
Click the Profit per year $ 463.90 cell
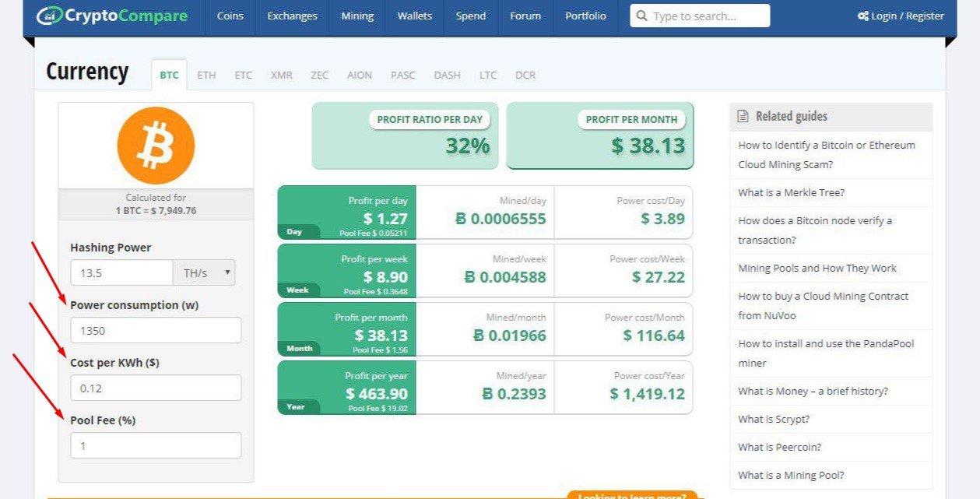(x=346, y=388)
